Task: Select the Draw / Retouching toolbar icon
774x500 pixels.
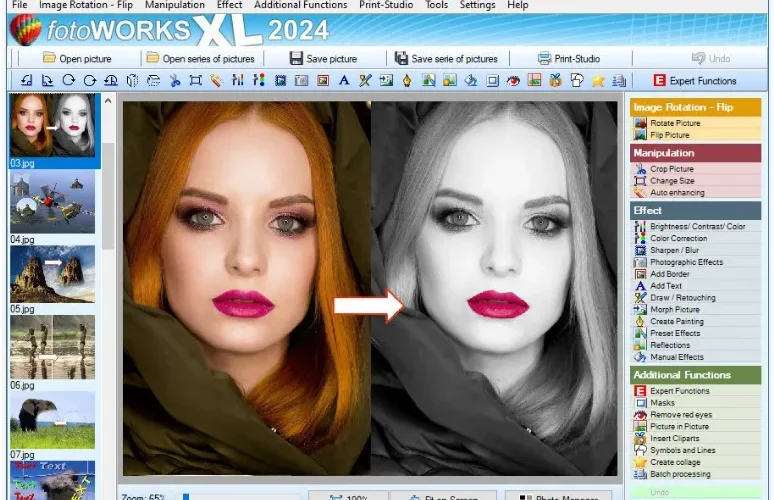Action: [x=365, y=80]
